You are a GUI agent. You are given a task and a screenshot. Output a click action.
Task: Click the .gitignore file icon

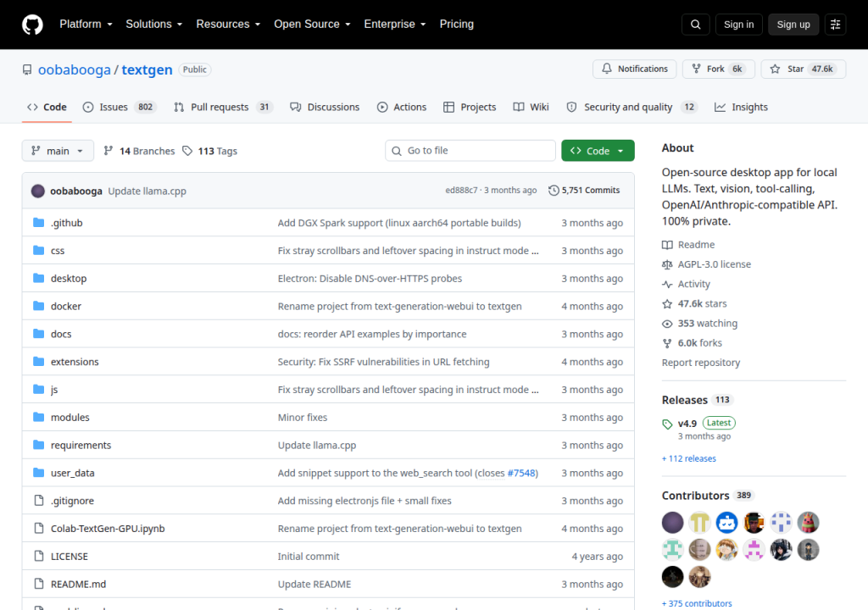(39, 501)
